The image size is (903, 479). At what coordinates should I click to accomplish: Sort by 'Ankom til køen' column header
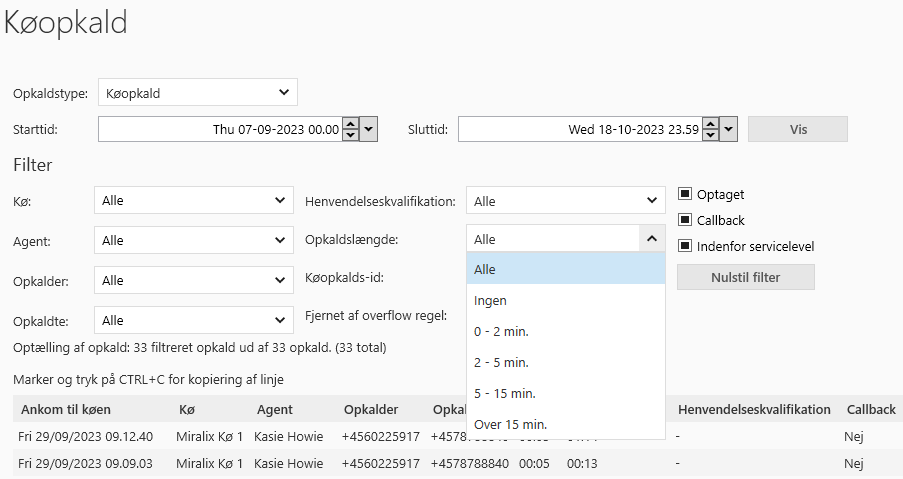click(66, 409)
